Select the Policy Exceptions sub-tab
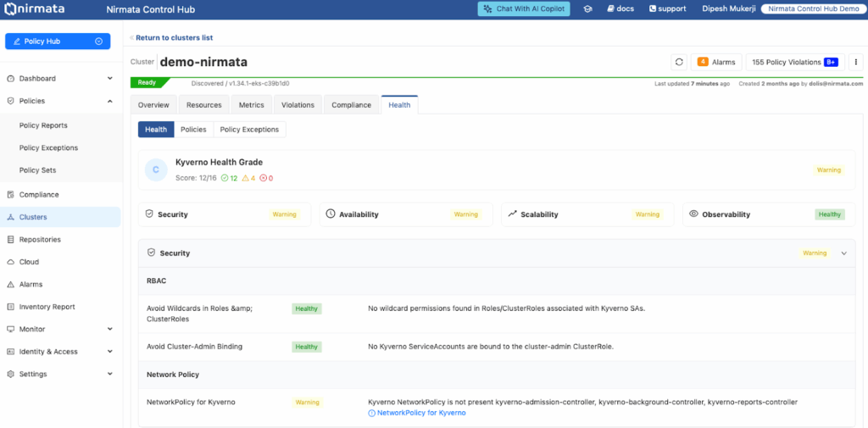Screen dimensions: 868x428 (x=249, y=130)
